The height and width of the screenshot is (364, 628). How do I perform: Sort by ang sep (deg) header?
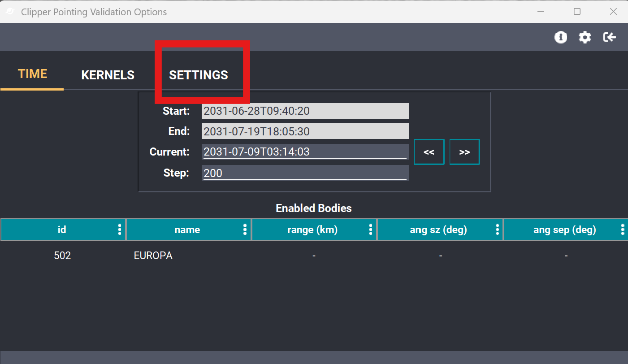pyautogui.click(x=565, y=230)
